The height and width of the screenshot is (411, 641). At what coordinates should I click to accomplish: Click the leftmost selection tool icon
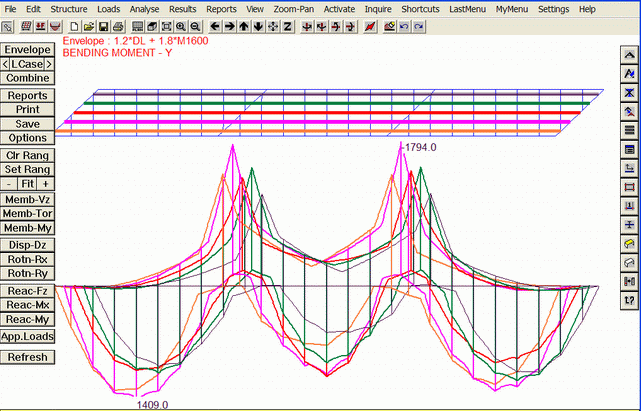tap(7, 27)
